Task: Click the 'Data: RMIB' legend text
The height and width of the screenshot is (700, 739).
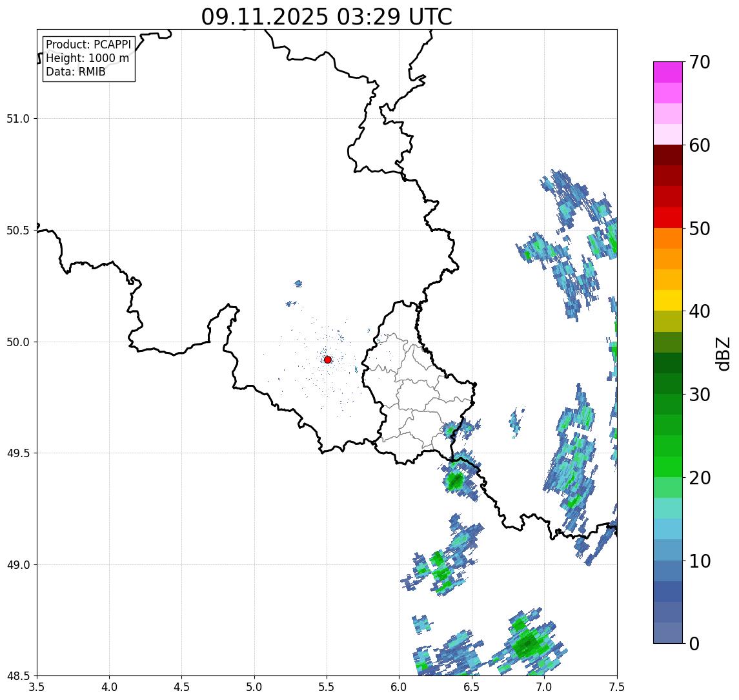Action: (x=76, y=72)
